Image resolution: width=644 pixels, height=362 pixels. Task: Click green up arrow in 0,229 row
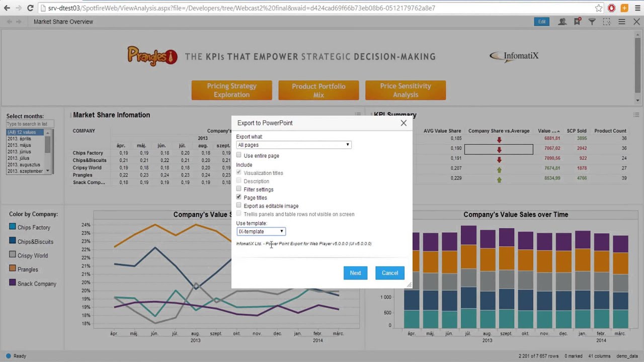(x=499, y=179)
